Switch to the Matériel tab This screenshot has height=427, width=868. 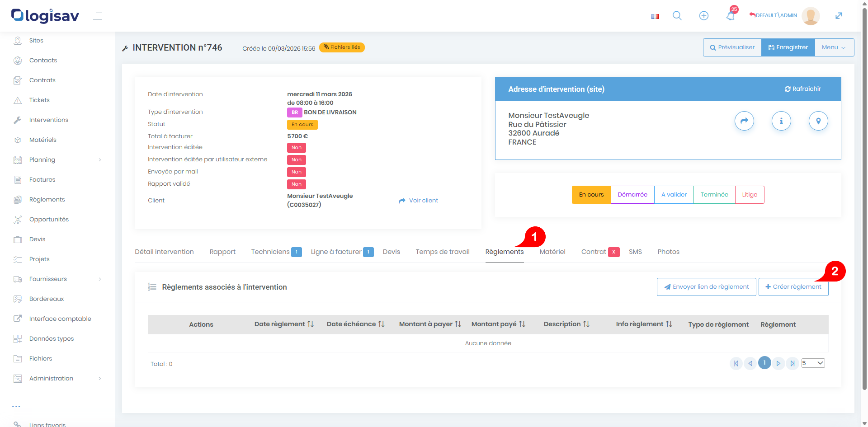click(x=552, y=252)
